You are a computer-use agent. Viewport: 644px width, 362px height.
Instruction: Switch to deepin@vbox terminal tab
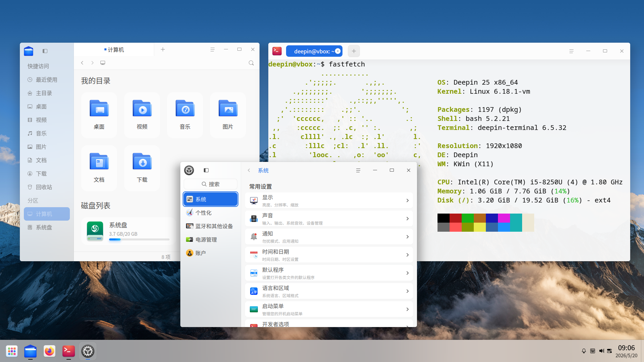[x=314, y=51]
